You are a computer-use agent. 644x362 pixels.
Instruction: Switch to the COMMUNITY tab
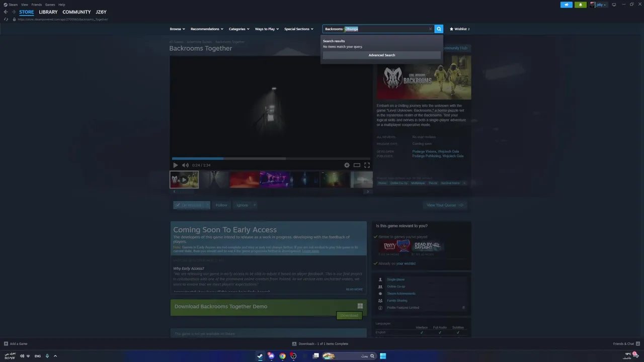pyautogui.click(x=76, y=12)
